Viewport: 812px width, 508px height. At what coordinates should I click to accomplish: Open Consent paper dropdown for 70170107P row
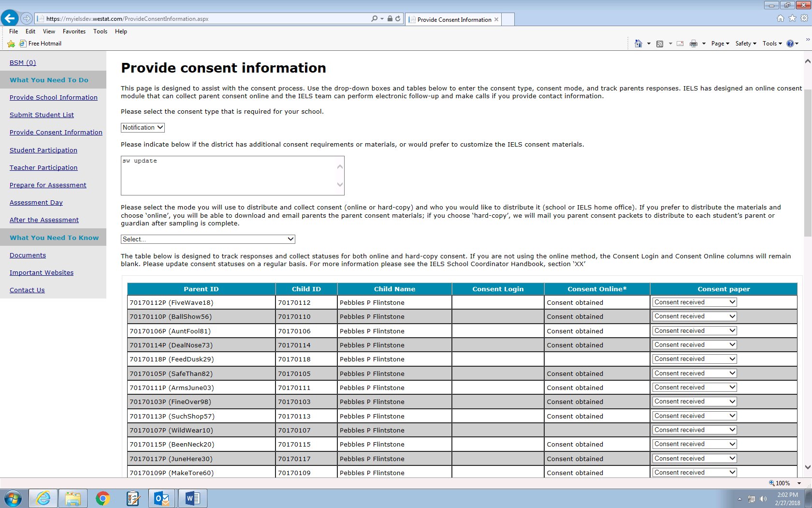pos(695,430)
